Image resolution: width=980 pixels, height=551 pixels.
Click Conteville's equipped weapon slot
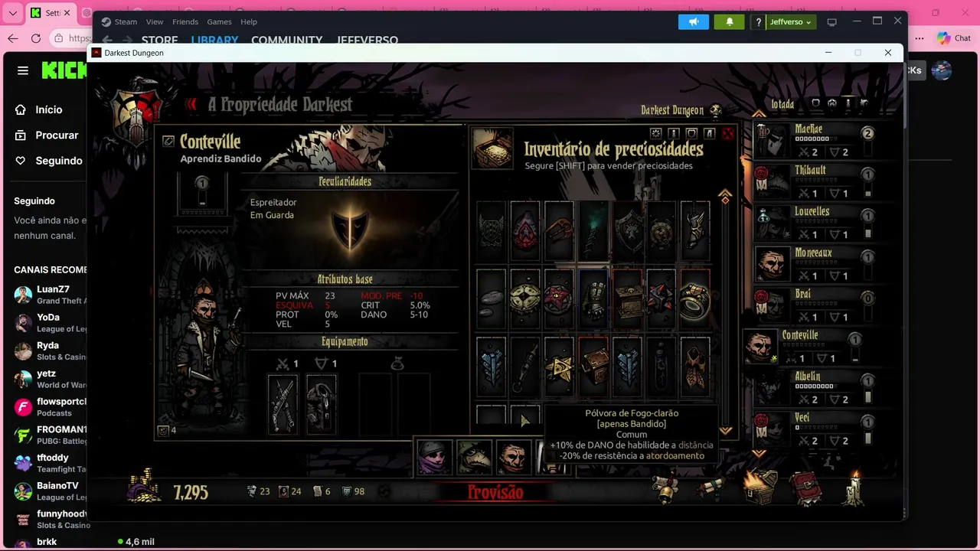tap(283, 405)
